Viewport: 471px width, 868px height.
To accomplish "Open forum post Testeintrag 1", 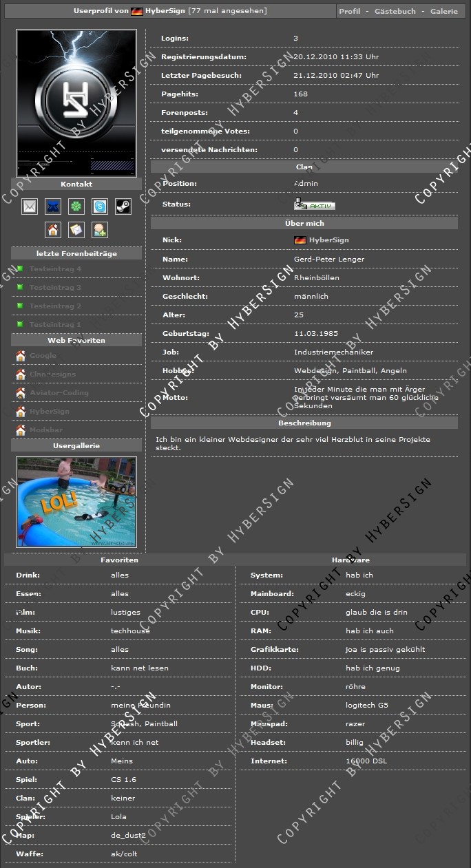I will [55, 324].
